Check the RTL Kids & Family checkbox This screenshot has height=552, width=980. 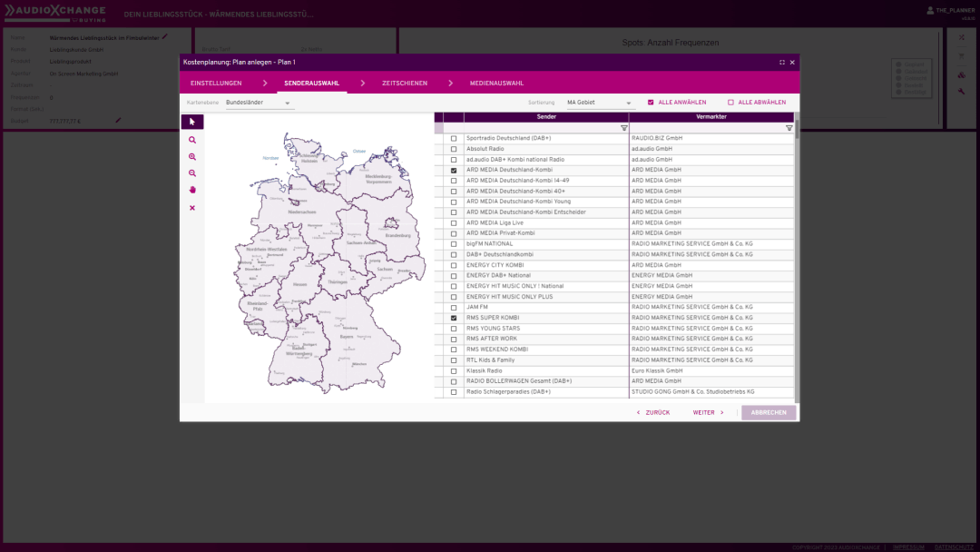[454, 360]
